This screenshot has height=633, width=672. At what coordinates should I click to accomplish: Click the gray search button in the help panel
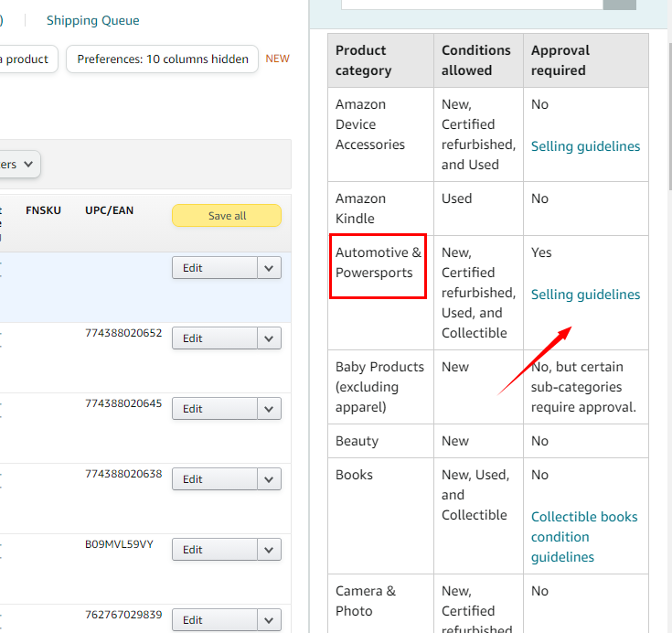(x=619, y=4)
